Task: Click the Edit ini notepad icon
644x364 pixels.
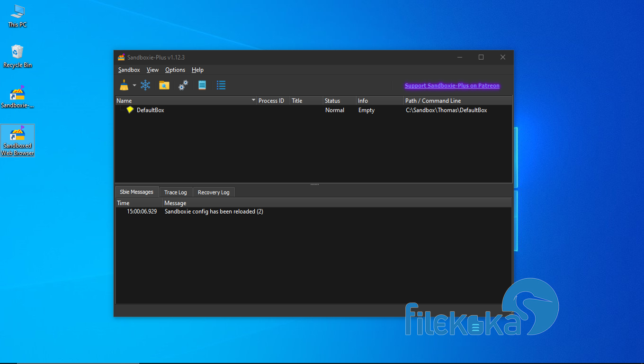Action: click(x=202, y=85)
